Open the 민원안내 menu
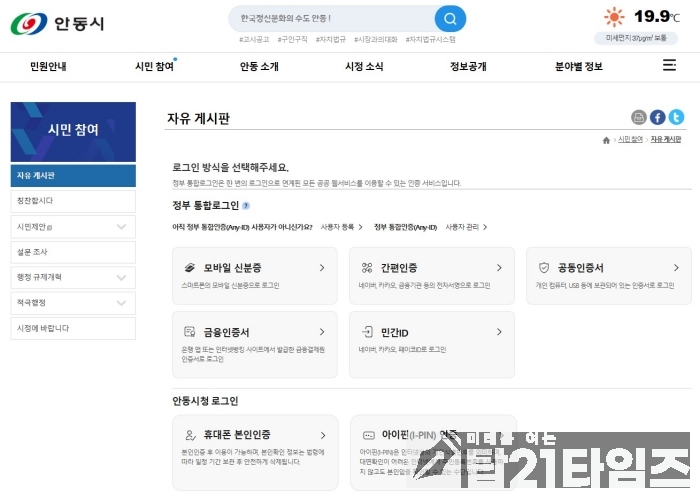This screenshot has height=498, width=700. (x=48, y=66)
